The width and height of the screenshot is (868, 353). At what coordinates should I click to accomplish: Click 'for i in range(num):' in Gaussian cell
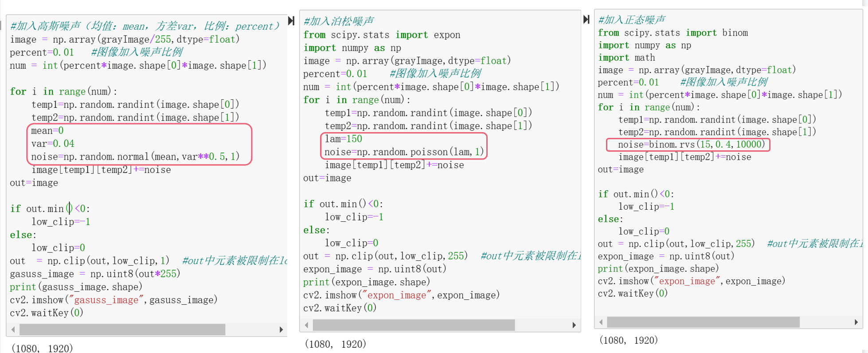(64, 92)
